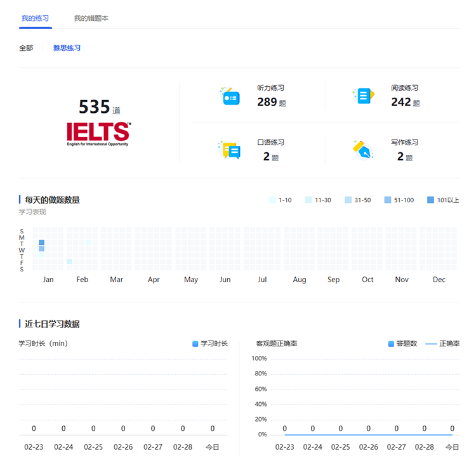Screen dimensions: 476x463
Task: Click the Dec month label
Action: point(439,280)
